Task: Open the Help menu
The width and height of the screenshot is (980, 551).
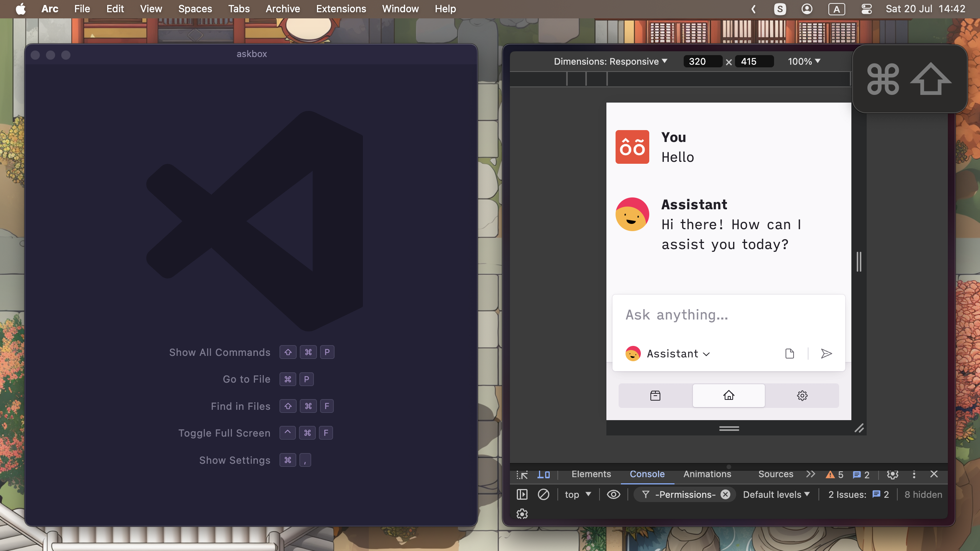Action: point(445,9)
